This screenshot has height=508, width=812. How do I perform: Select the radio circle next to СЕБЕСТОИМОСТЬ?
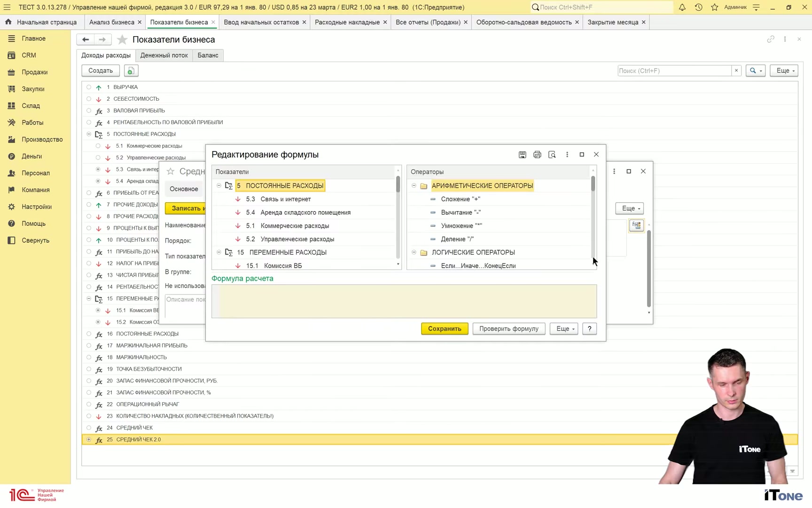click(x=89, y=99)
